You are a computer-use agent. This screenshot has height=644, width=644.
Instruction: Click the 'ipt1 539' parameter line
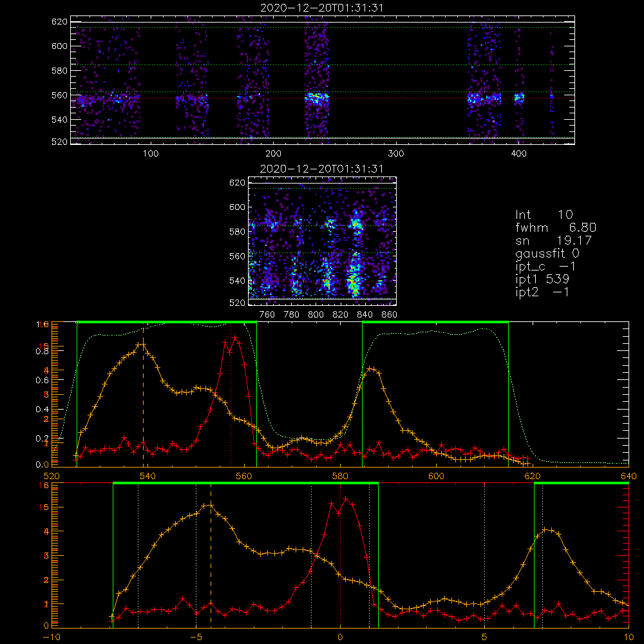[542, 279]
